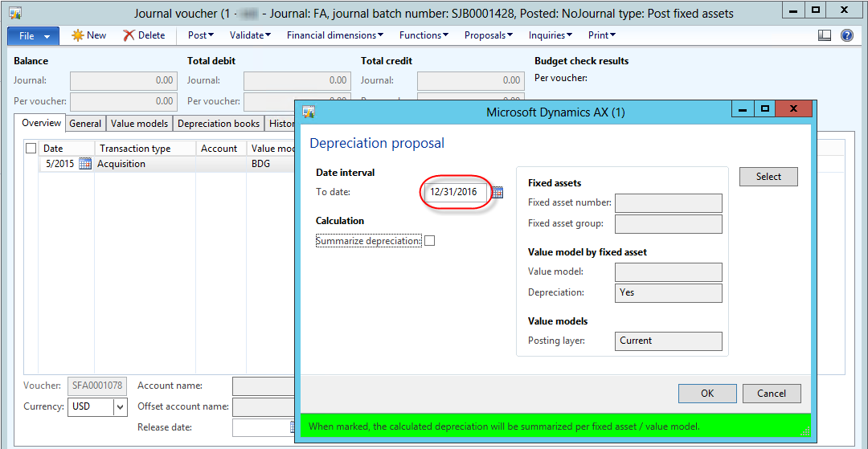Expand the Inquiries menu
This screenshot has width=868, height=449.
(x=551, y=35)
